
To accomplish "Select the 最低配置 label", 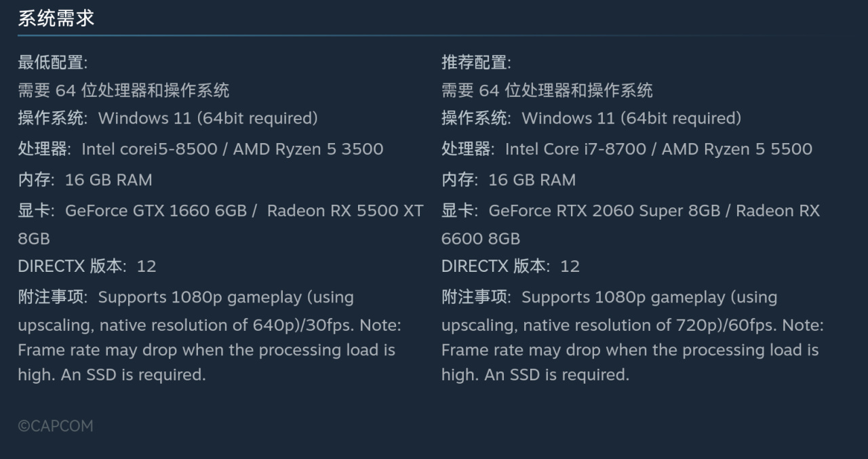I will 52,63.
